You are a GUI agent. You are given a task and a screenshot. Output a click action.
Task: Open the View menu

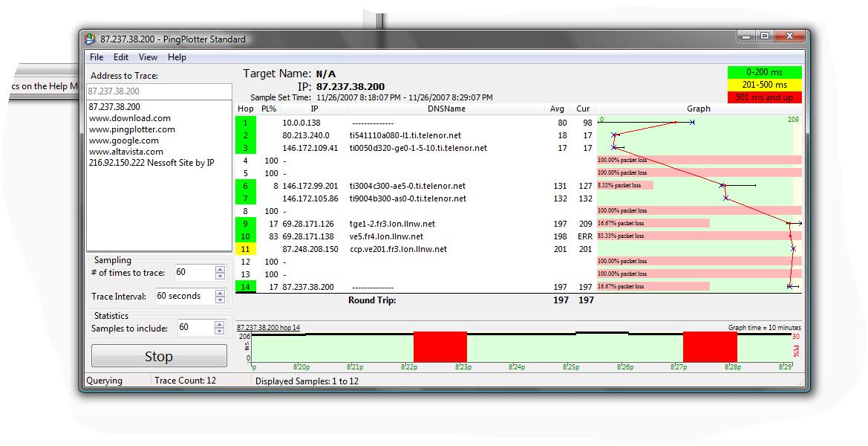148,57
